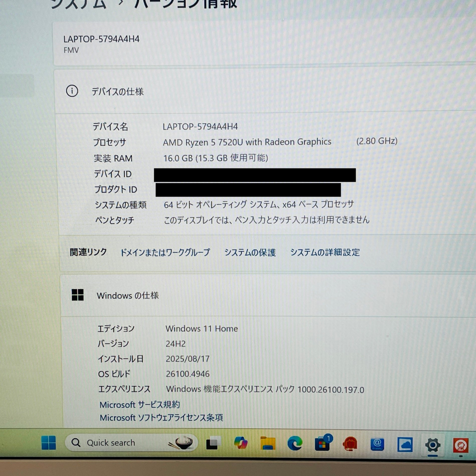Click the rice bowl search highlight icon
This screenshot has width=476, height=476.
182,443
